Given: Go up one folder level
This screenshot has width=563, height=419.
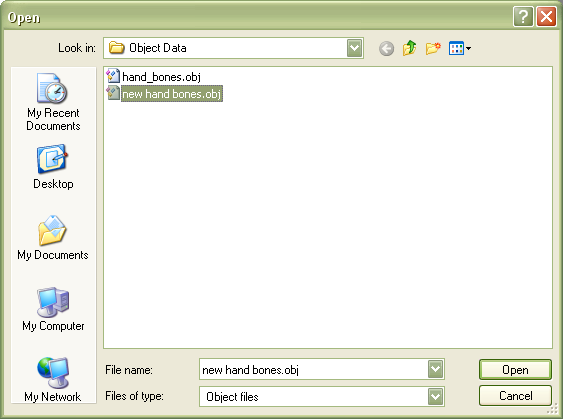Looking at the screenshot, I should (410, 48).
